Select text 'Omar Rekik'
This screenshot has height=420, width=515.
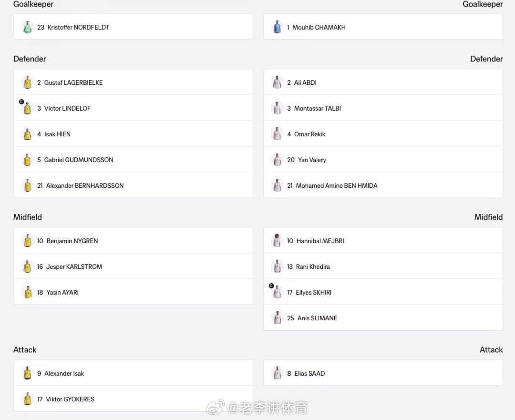(310, 134)
